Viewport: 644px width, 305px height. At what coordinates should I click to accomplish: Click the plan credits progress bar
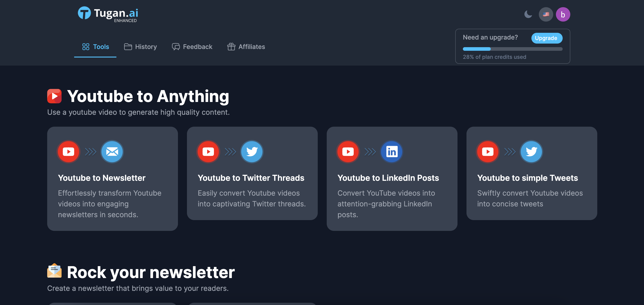point(513,49)
